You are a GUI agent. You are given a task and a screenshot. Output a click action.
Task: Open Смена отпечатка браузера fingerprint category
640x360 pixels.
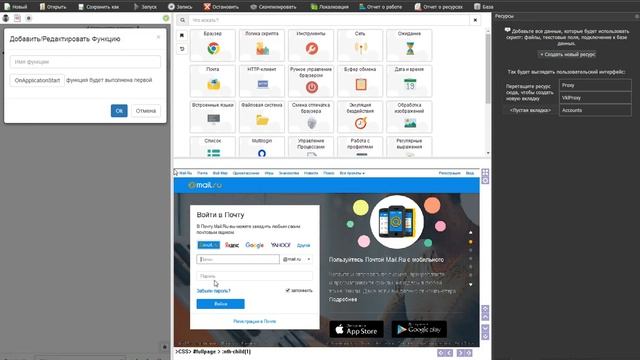point(311,117)
